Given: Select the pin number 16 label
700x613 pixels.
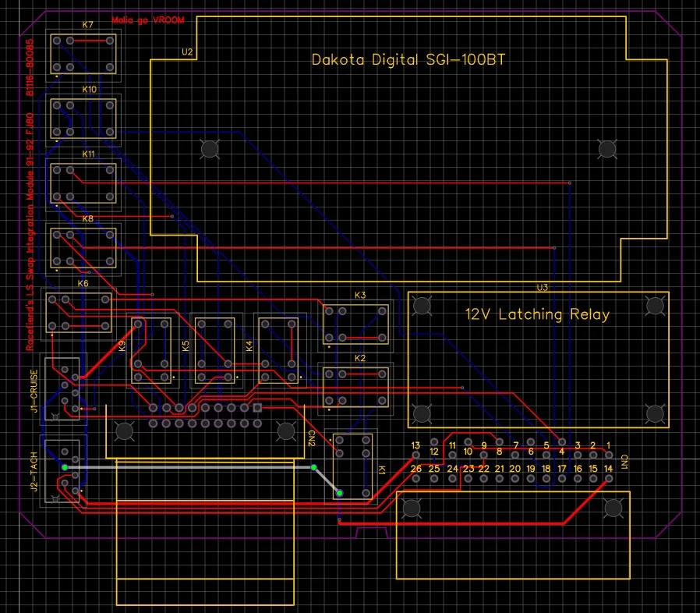Looking at the screenshot, I should pyautogui.click(x=578, y=469).
